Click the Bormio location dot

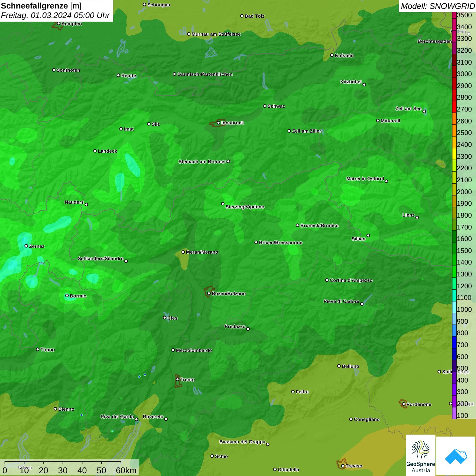(67, 295)
